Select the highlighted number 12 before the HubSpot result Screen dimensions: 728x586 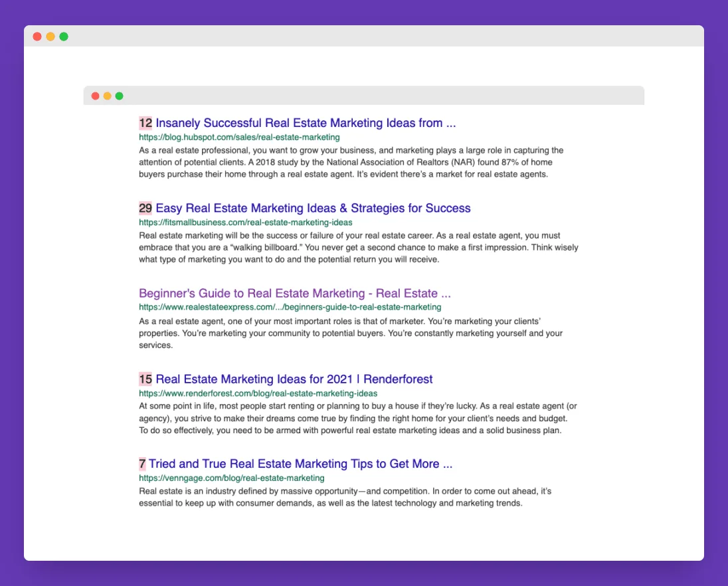(x=145, y=123)
